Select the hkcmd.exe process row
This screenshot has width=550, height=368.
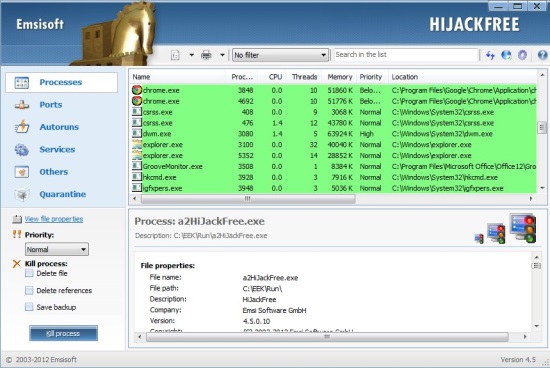[x=333, y=177]
